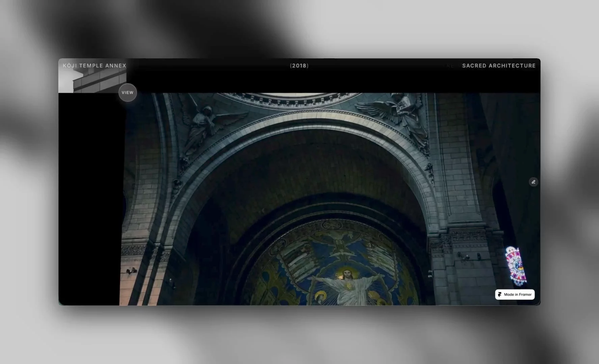This screenshot has height=364, width=599.
Task: Click the colorful stained glass window
Action: click(x=516, y=266)
